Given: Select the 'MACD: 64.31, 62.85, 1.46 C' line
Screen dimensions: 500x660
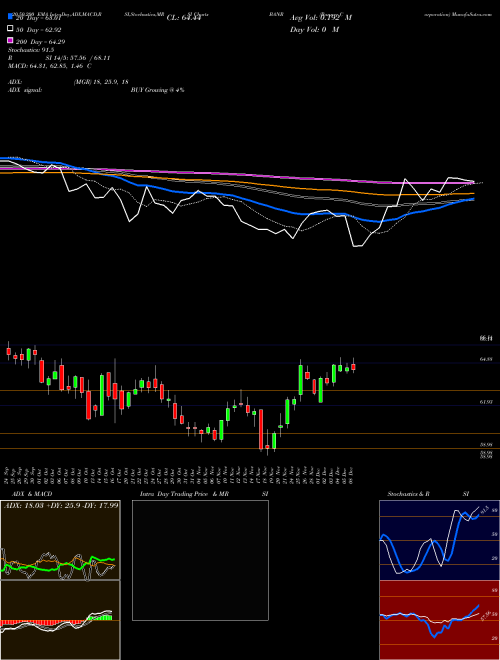Looking at the screenshot, I should pyautogui.click(x=50, y=66).
